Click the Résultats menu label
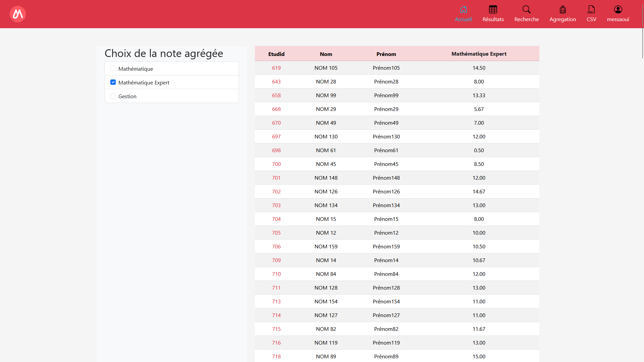 click(493, 19)
